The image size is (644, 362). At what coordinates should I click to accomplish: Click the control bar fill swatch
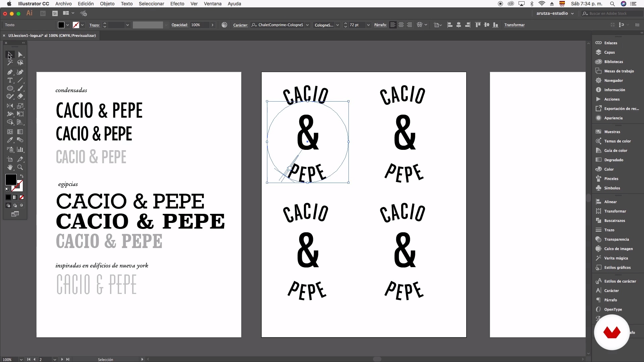[61, 25]
